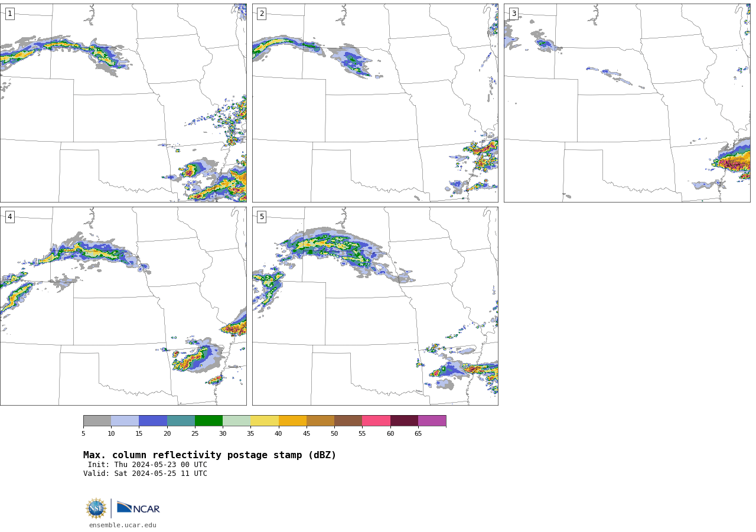Click the Max. column reflectivity title
The width and height of the screenshot is (756, 532).
tap(210, 455)
